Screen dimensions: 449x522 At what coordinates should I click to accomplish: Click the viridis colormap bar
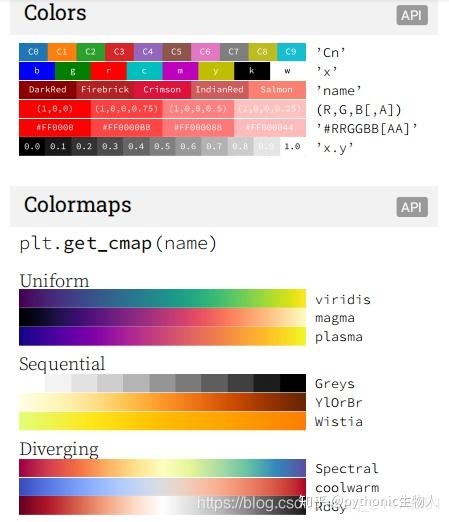[x=162, y=298]
